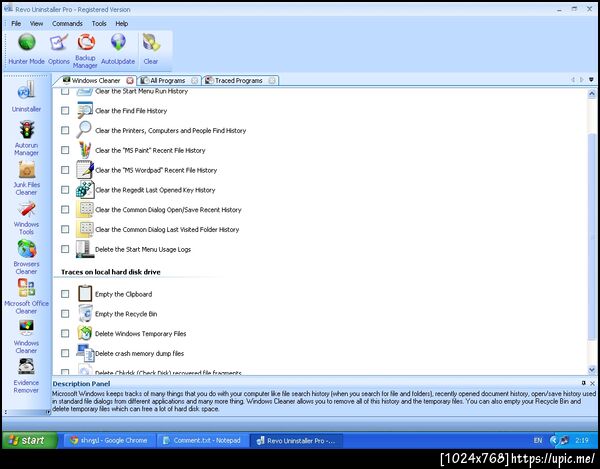600x469 pixels.
Task: Click the Start Menu Usage Logs icon
Action: tap(85, 249)
